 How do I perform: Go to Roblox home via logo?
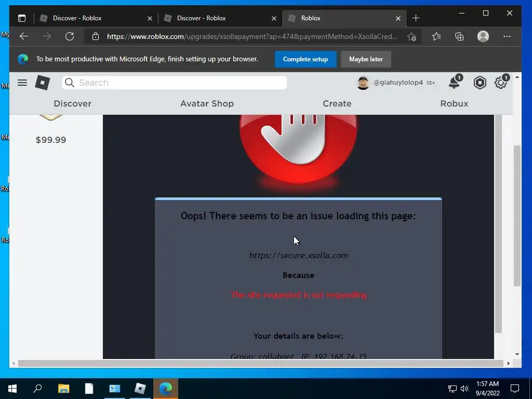43,83
